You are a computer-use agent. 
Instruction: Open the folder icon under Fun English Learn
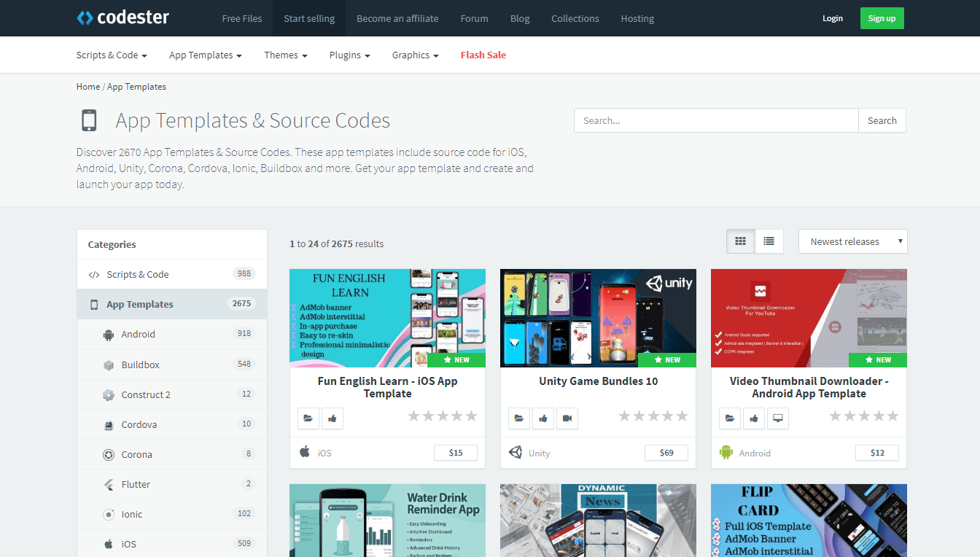308,418
